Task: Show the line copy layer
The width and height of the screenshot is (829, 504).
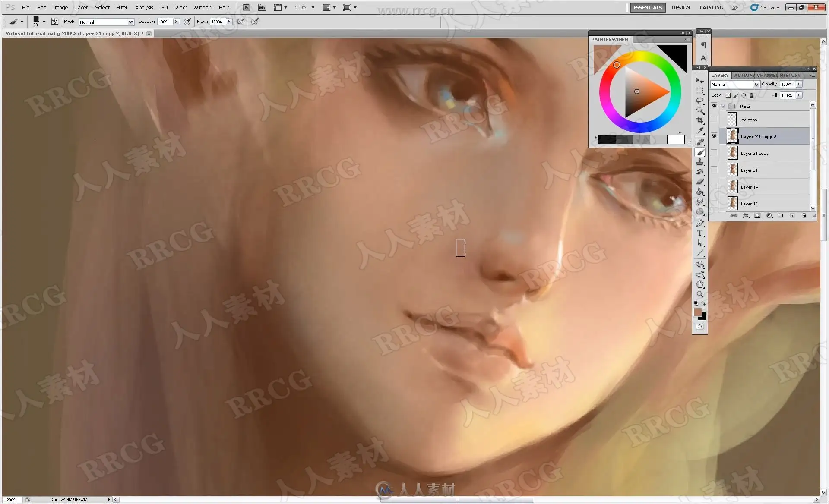Action: [714, 120]
